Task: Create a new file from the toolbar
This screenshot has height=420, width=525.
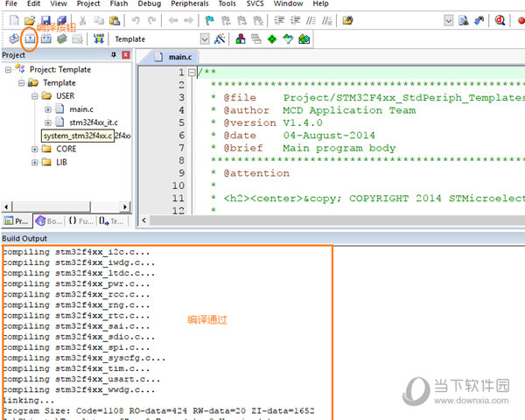Action: pyautogui.click(x=14, y=20)
